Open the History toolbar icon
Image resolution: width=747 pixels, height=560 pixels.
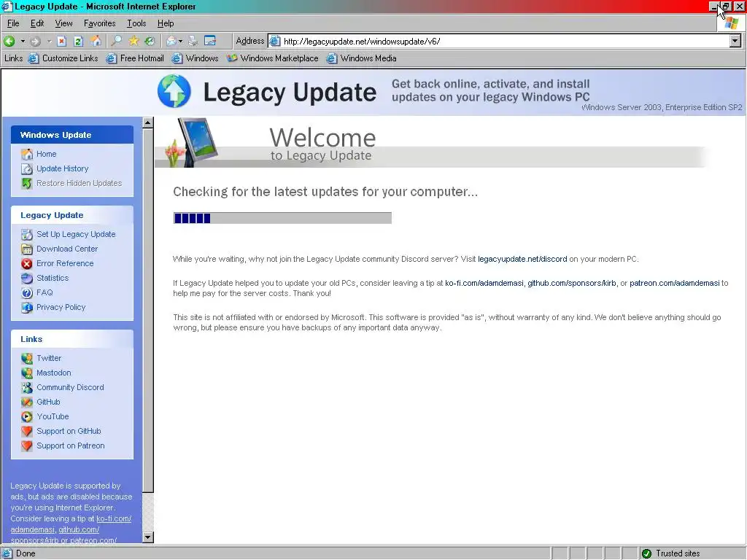[150, 42]
